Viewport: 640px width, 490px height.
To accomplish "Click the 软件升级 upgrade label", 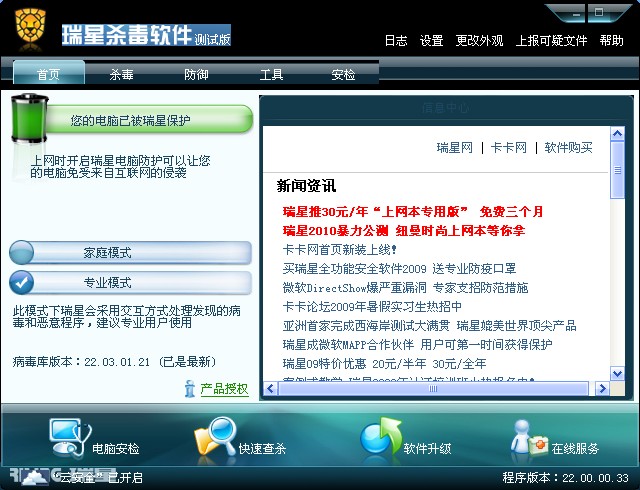I will [x=427, y=449].
